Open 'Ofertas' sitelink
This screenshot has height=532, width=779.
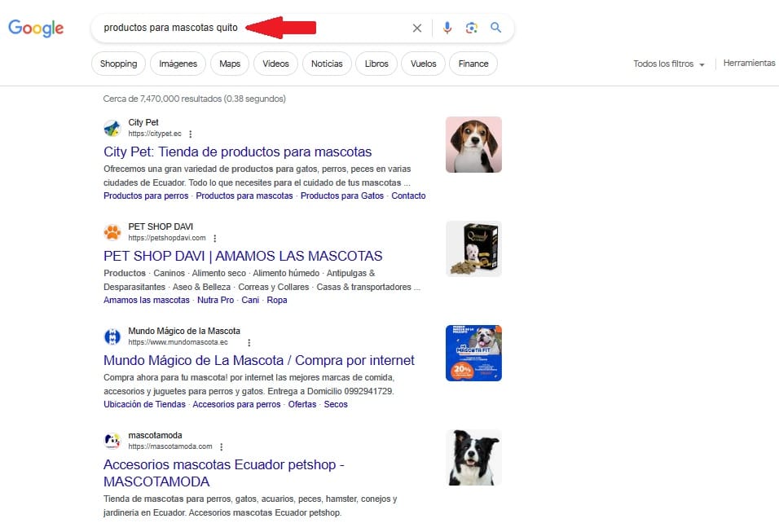click(x=302, y=404)
